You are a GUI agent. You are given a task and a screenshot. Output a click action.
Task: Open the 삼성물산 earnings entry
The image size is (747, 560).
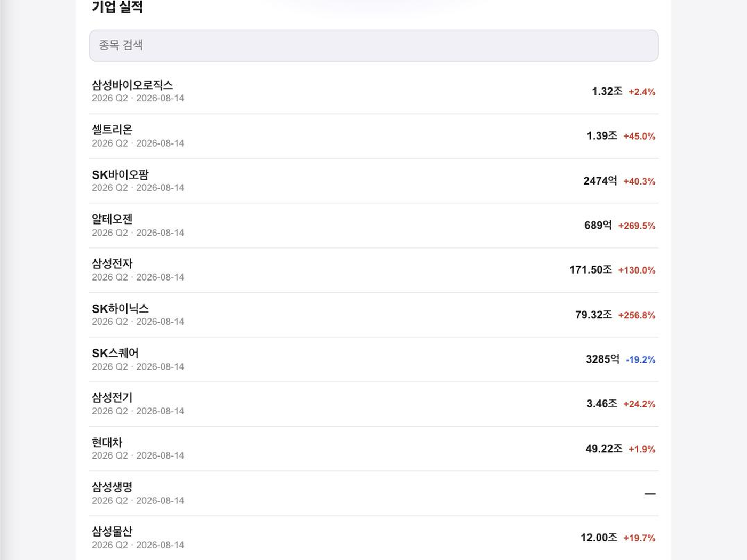click(373, 538)
